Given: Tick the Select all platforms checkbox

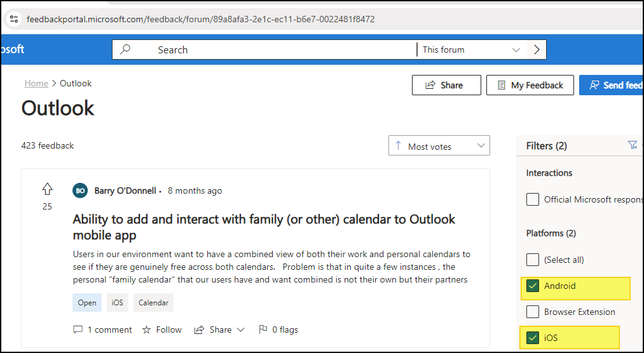Looking at the screenshot, I should click(533, 260).
